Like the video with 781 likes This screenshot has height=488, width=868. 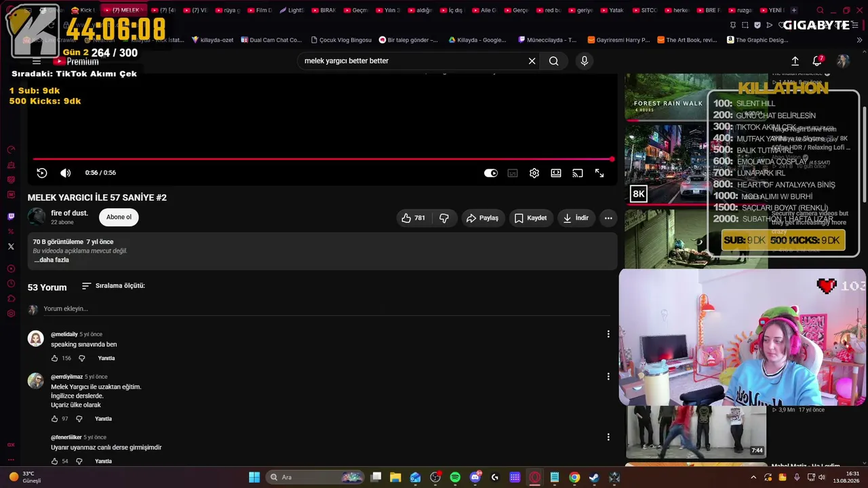[x=414, y=218]
